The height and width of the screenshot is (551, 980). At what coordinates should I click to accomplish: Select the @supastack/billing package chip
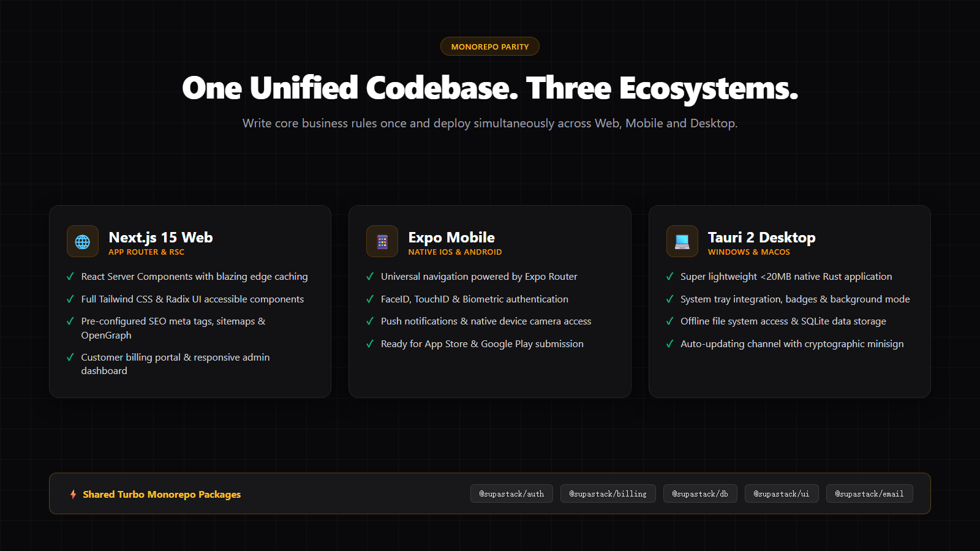pyautogui.click(x=608, y=493)
